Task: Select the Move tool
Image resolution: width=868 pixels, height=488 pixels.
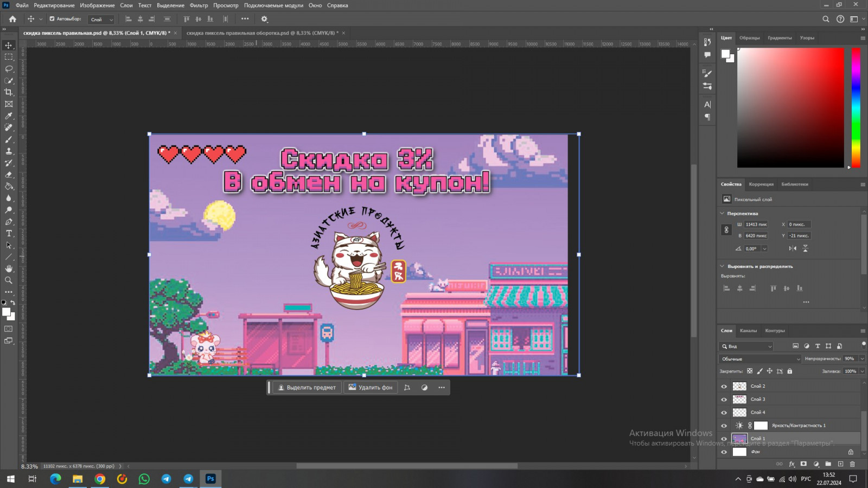Action: 9,45
